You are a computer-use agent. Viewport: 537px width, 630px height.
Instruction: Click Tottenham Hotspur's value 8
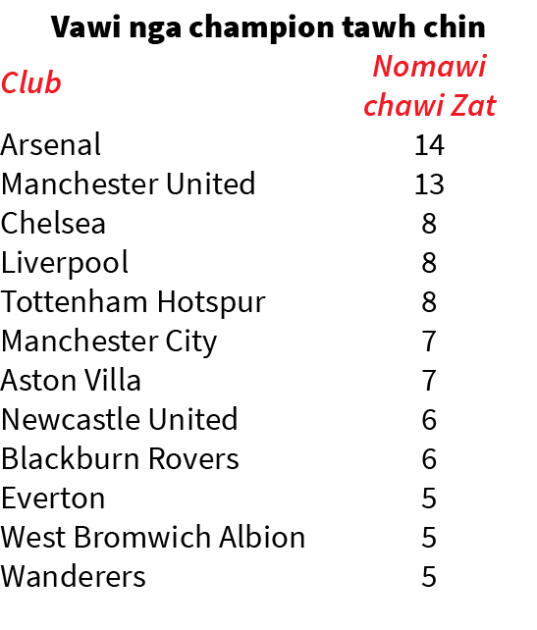pyautogui.click(x=429, y=302)
